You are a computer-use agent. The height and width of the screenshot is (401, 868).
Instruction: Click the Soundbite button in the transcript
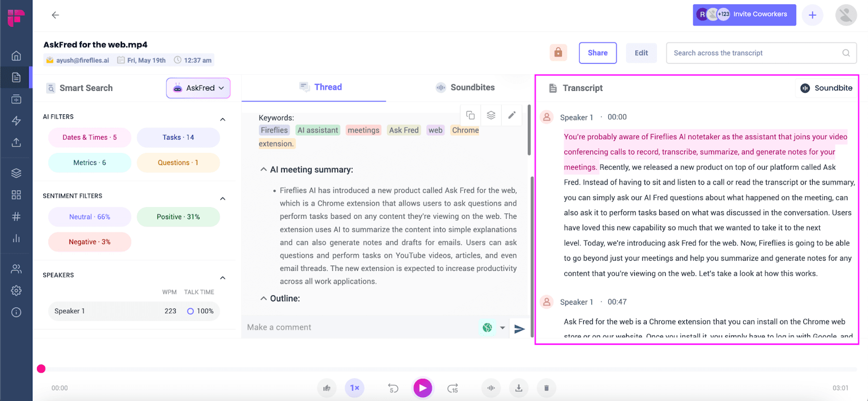click(826, 88)
